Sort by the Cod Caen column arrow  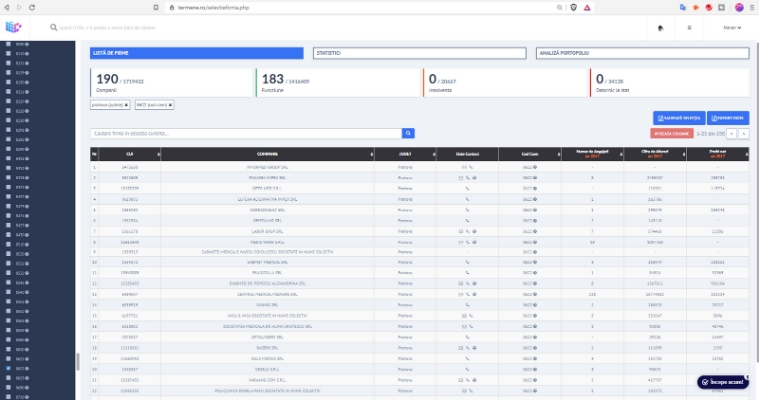point(559,154)
